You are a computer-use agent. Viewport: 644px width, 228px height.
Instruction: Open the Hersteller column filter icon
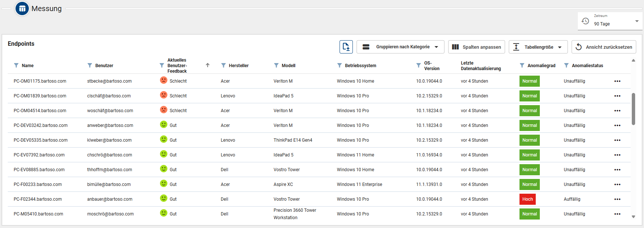pos(224,65)
